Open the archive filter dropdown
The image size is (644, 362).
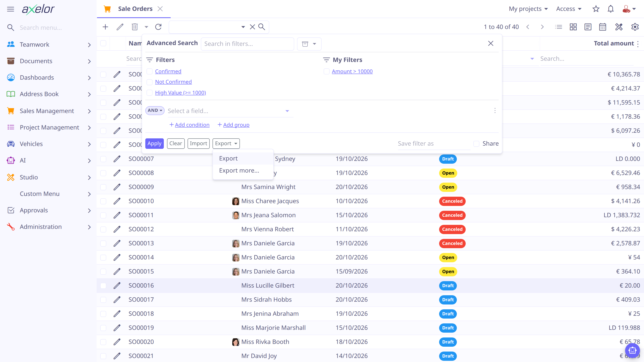coord(309,44)
